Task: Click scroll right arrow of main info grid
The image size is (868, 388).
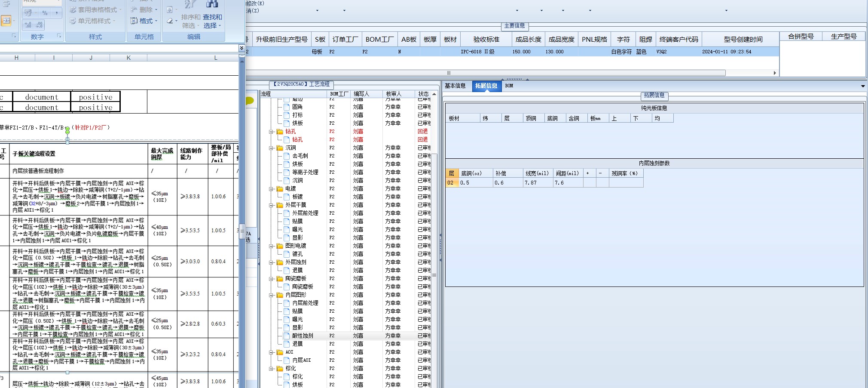Action: [775, 73]
